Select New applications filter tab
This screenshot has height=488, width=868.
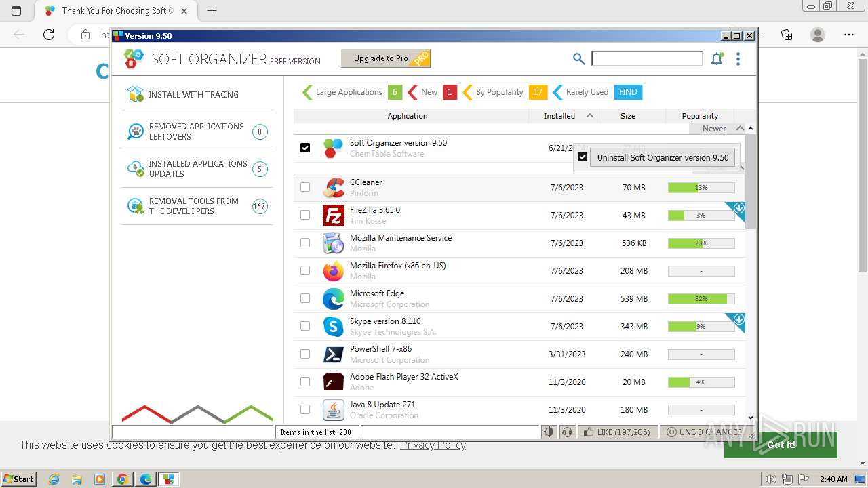pyautogui.click(x=432, y=92)
